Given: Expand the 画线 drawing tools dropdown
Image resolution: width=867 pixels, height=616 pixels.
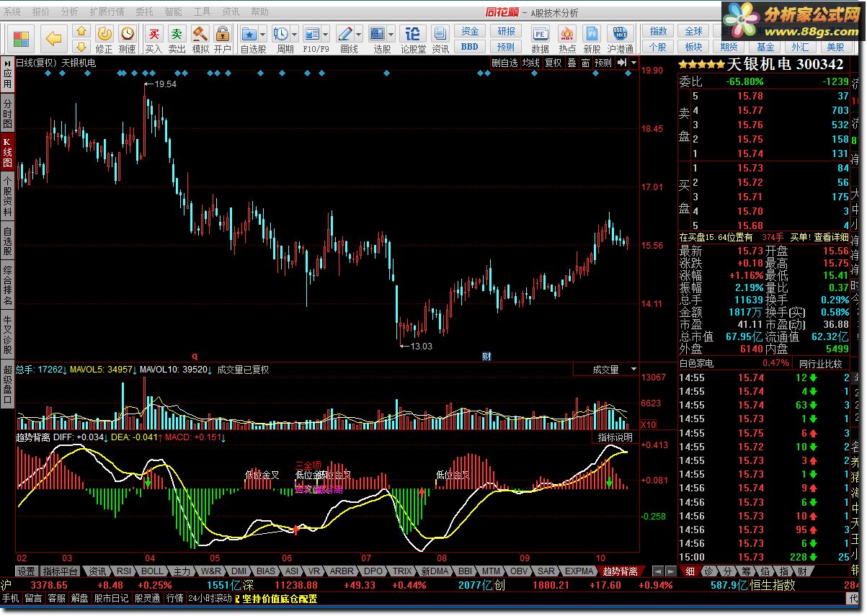Looking at the screenshot, I should pyautogui.click(x=358, y=34).
